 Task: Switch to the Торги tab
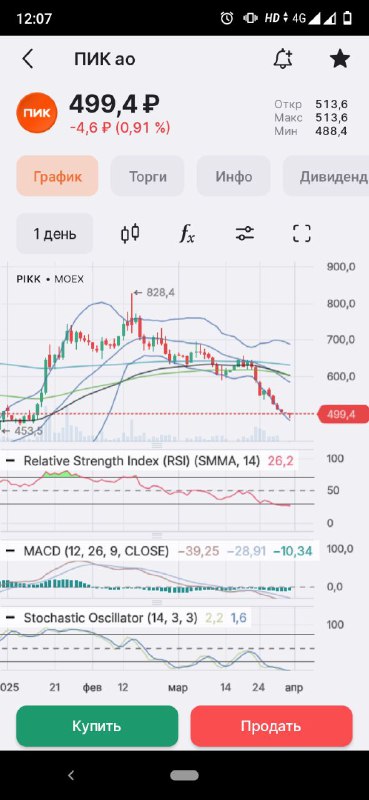(x=147, y=177)
